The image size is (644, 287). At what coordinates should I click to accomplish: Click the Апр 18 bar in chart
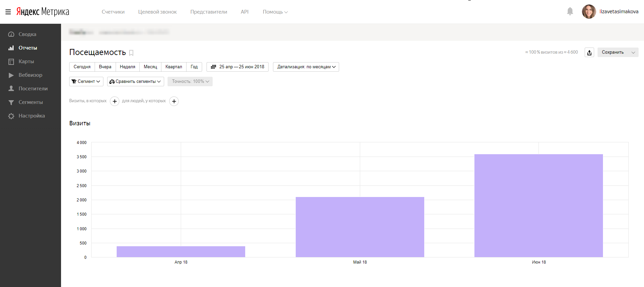pyautogui.click(x=181, y=252)
